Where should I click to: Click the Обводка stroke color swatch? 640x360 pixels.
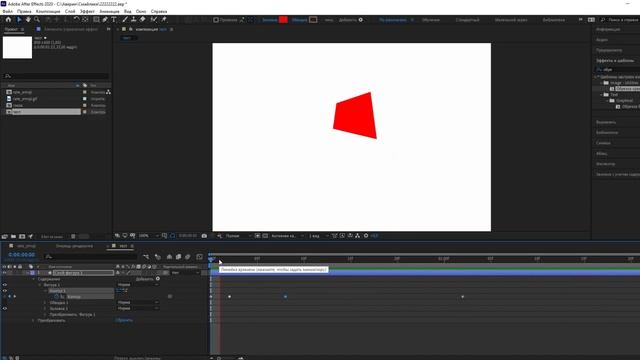(x=313, y=20)
